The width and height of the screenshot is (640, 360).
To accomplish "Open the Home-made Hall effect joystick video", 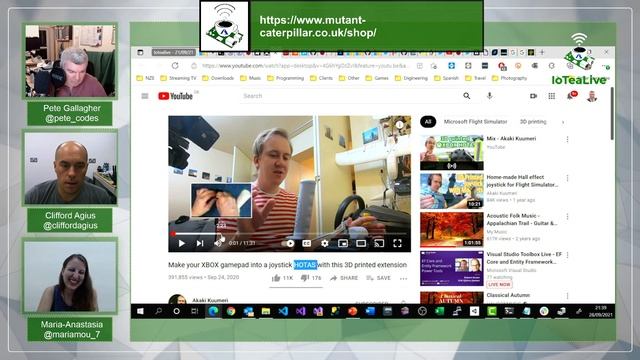I will point(451,191).
